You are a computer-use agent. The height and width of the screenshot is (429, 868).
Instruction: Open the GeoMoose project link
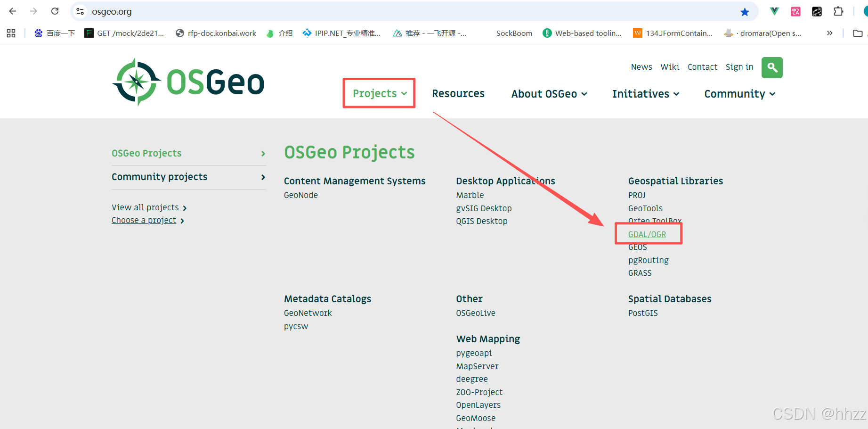476,418
